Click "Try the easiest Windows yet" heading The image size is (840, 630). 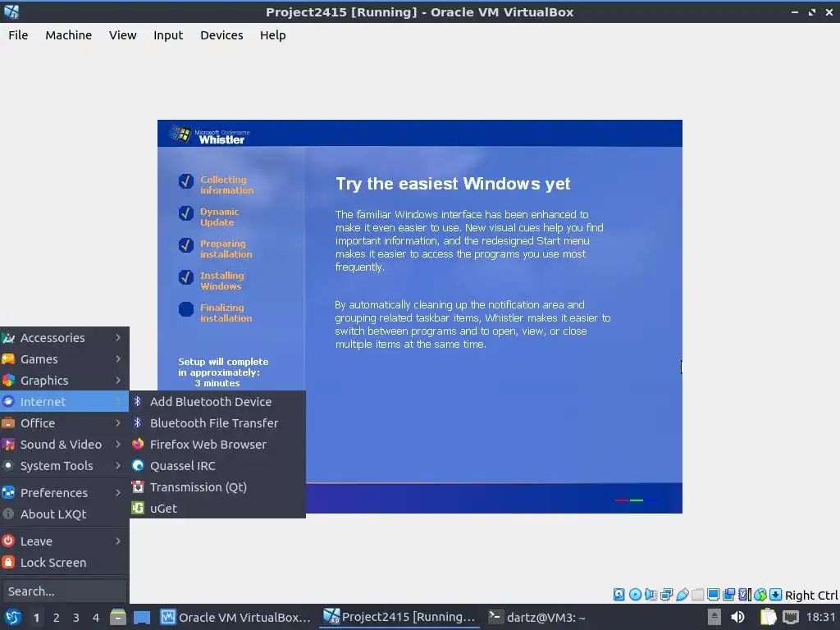click(x=453, y=184)
